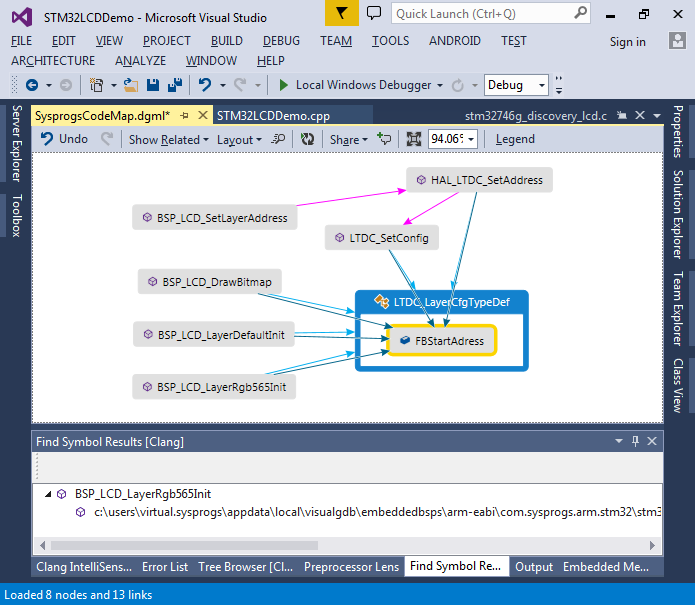695x605 pixels.
Task: Switch to the Error List tab
Action: 165,566
